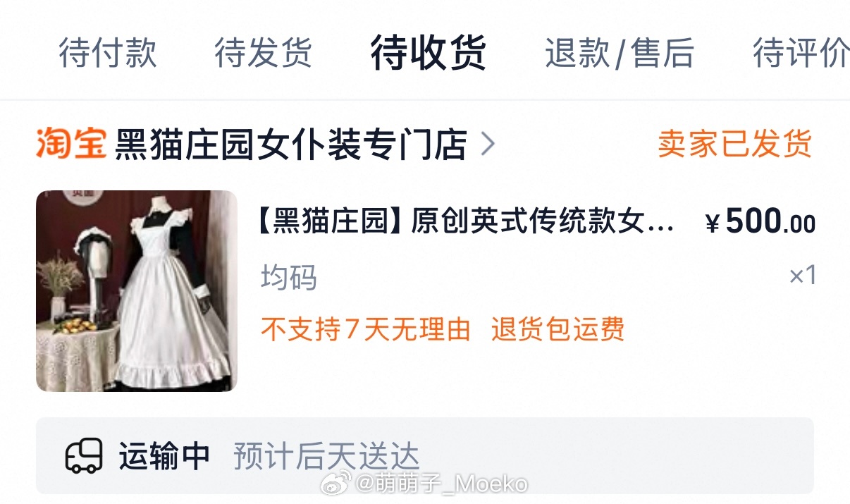The image size is (850, 504).
Task: Click the orange 淘宝 logo icon
Action: 70,144
